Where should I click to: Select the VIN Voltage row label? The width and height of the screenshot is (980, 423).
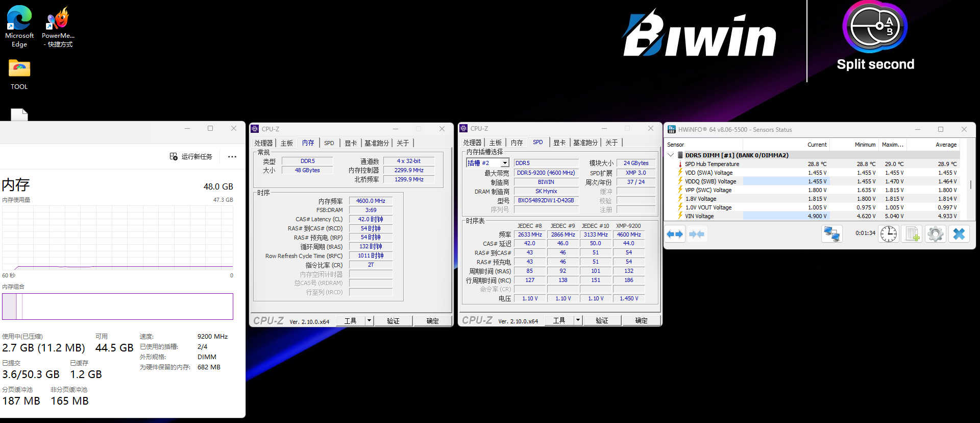(699, 216)
